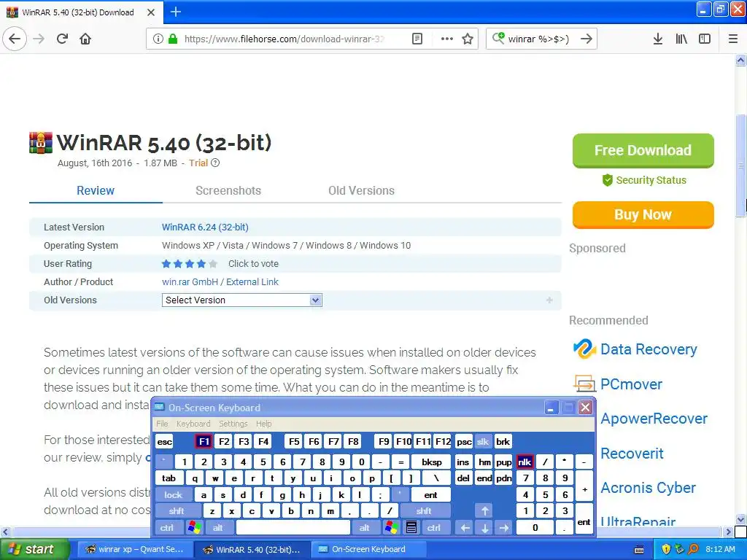Click the keyboard icon in the taskbar tray
The image size is (747, 560).
pyautogui.click(x=639, y=550)
